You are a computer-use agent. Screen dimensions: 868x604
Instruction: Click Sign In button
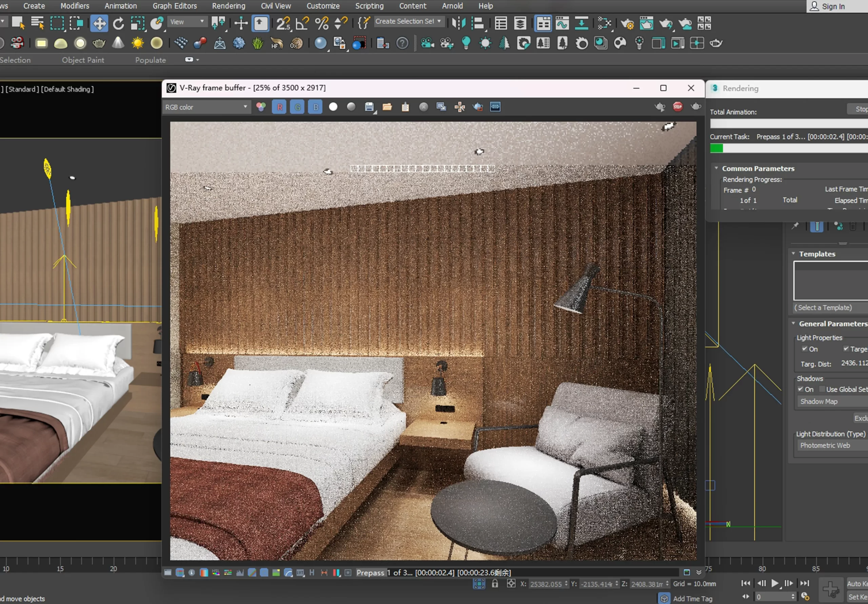(827, 6)
